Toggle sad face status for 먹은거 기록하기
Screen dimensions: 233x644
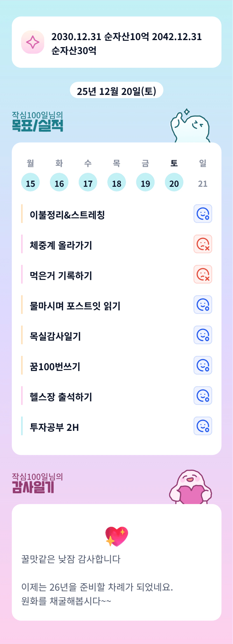(203, 274)
